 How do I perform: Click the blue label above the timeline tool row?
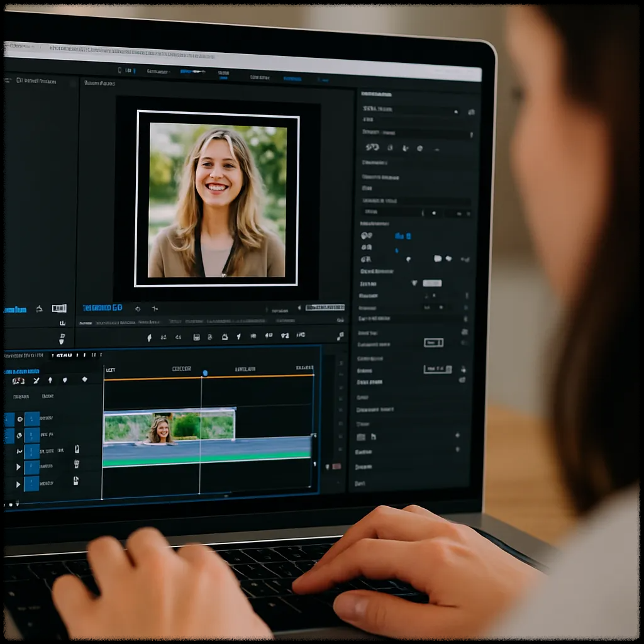coord(22,372)
